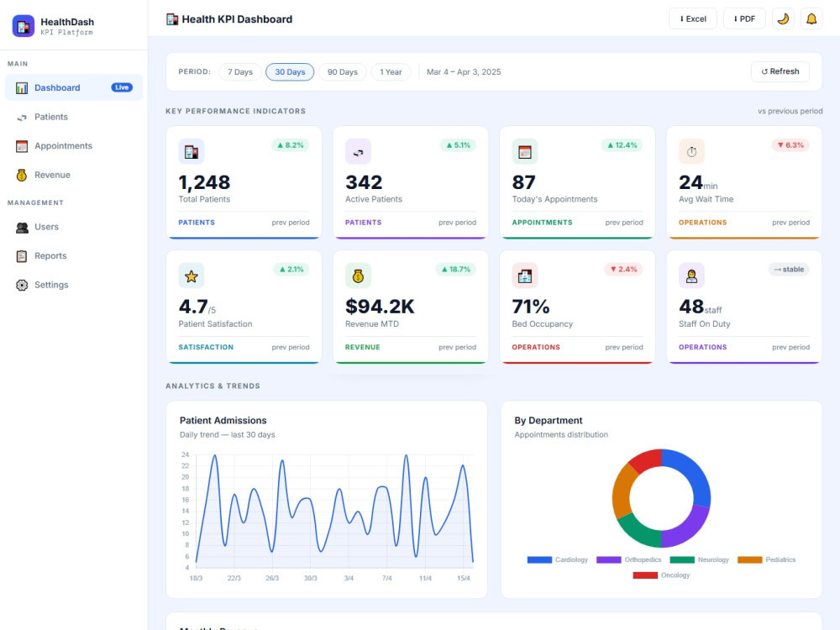Screen dimensions: 840x630
Task: Go to Reports management page
Action: [x=74, y=255]
